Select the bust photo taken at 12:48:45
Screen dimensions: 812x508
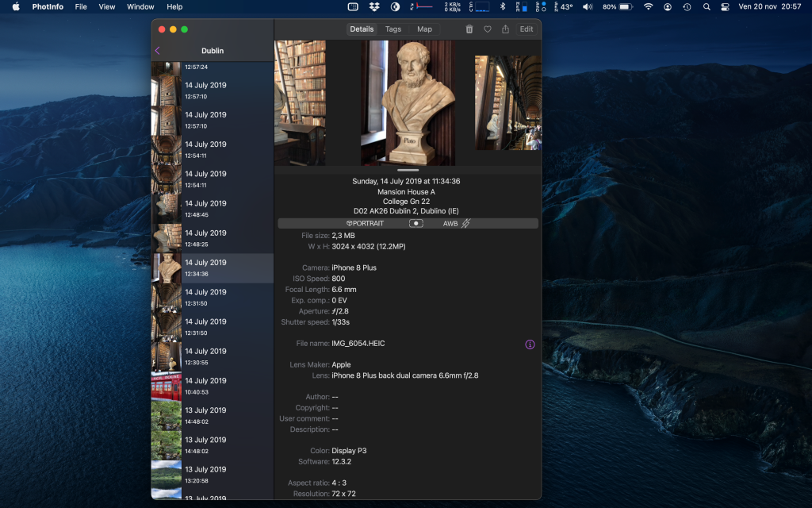tap(212, 209)
